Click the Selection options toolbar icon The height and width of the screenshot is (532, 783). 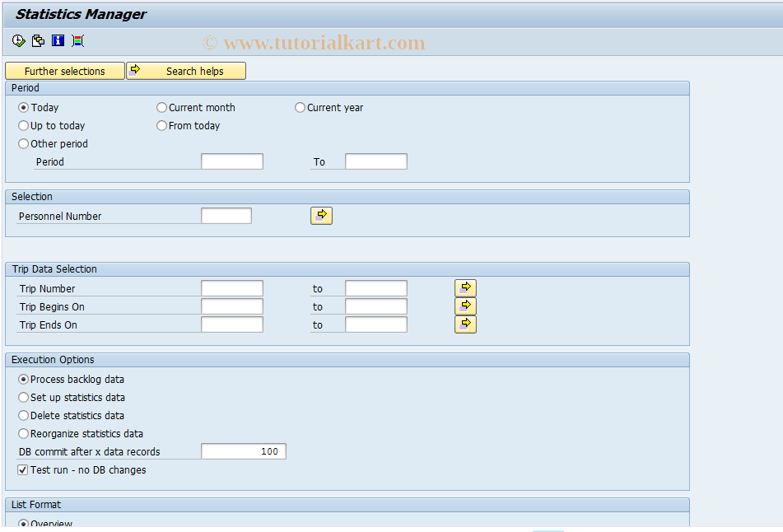78,41
